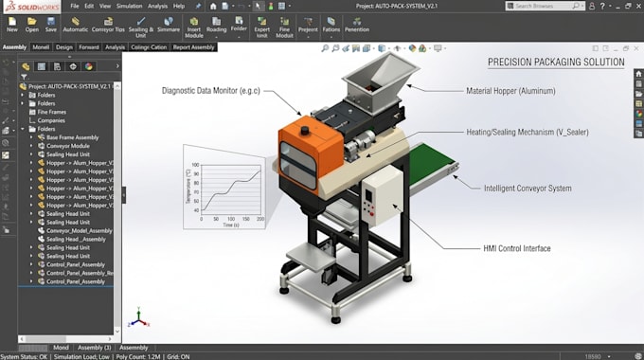This screenshot has width=644, height=360.
Task: Open the feature tree tab icon in left panel
Action: (26, 66)
